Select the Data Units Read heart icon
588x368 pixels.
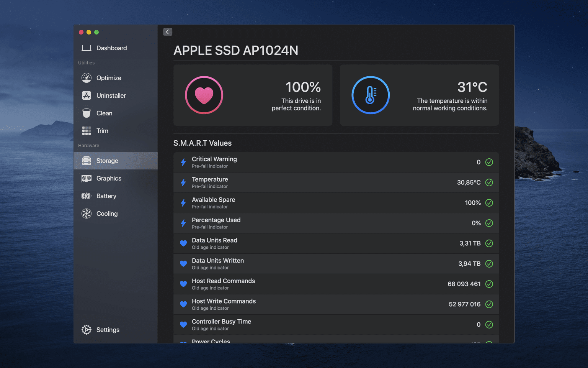[183, 243]
